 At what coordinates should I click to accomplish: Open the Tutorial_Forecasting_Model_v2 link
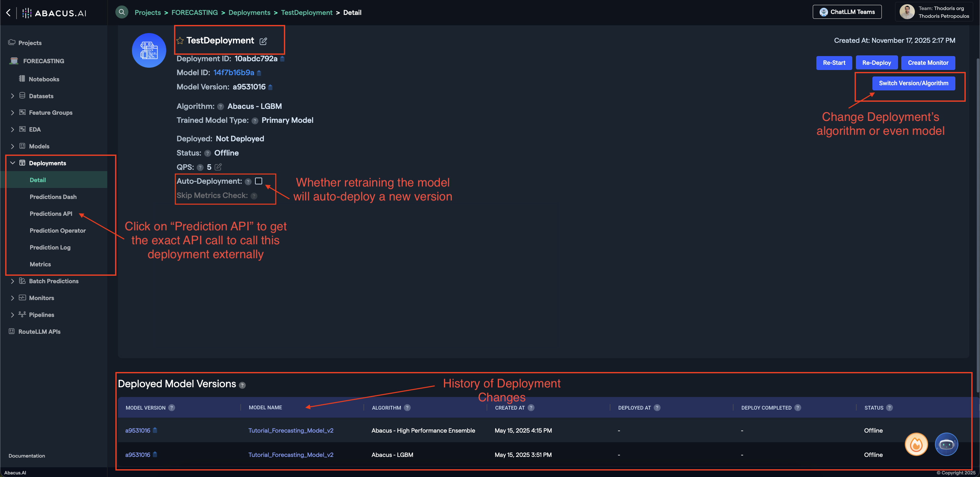(291, 430)
